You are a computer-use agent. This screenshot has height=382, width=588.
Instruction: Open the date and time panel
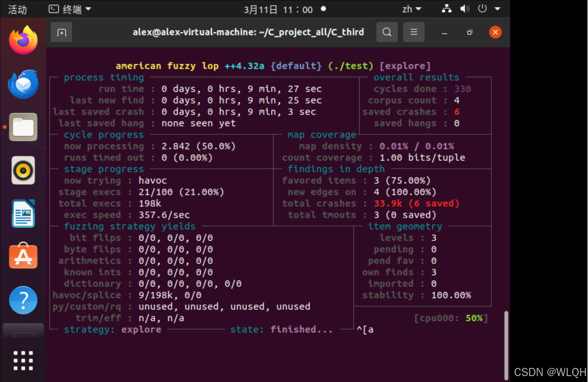click(278, 10)
